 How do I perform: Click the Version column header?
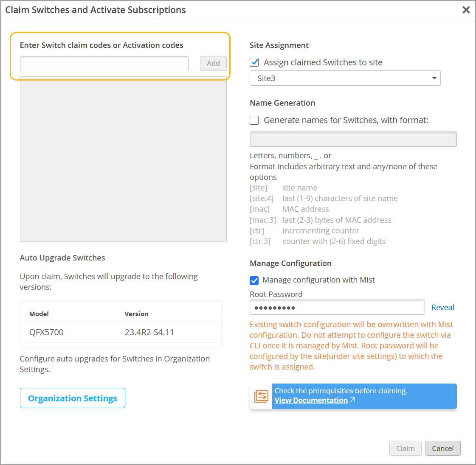click(x=136, y=314)
